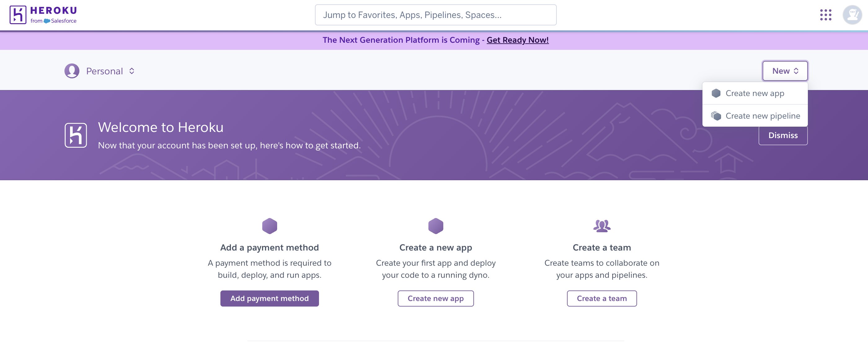Click the hexagon icon beside Create new app

716,93
